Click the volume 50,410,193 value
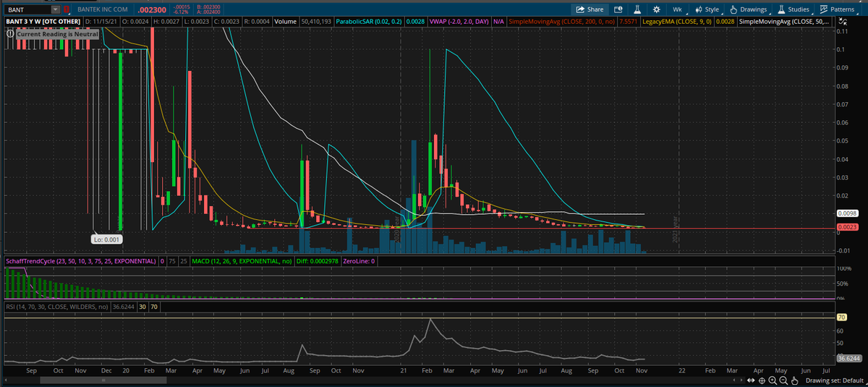The image size is (868, 387). coord(318,22)
